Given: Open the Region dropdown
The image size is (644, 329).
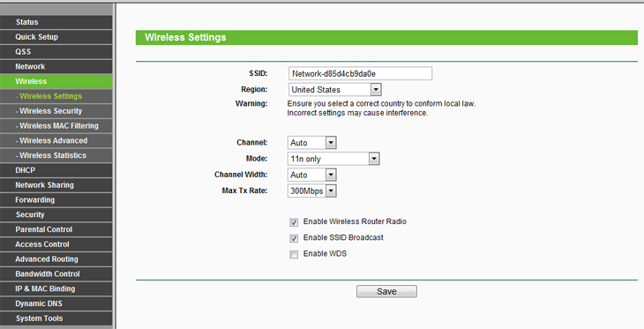Looking at the screenshot, I should [334, 90].
